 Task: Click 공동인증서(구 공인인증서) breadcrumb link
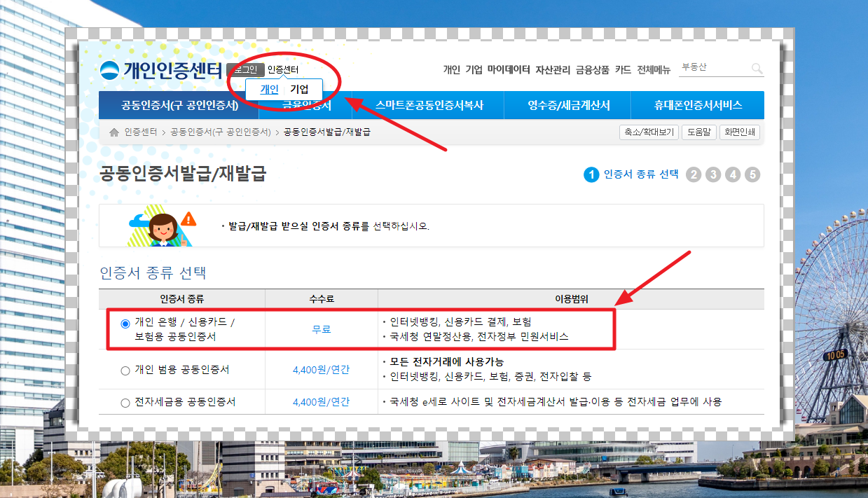click(220, 132)
